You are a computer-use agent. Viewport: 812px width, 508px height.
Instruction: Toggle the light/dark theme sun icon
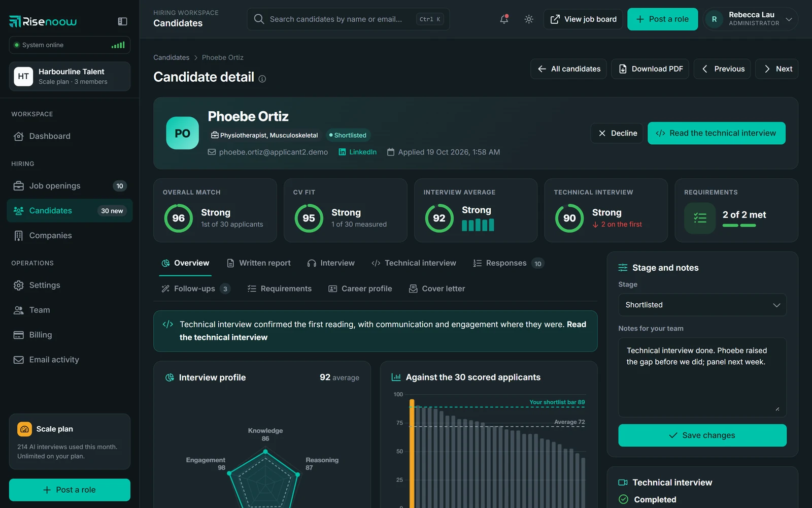tap(529, 19)
